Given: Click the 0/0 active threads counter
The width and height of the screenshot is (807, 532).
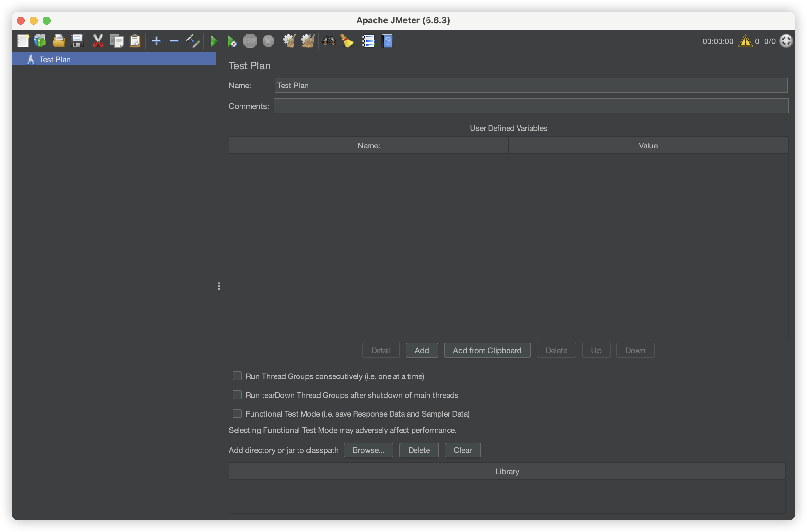Looking at the screenshot, I should click(x=769, y=41).
